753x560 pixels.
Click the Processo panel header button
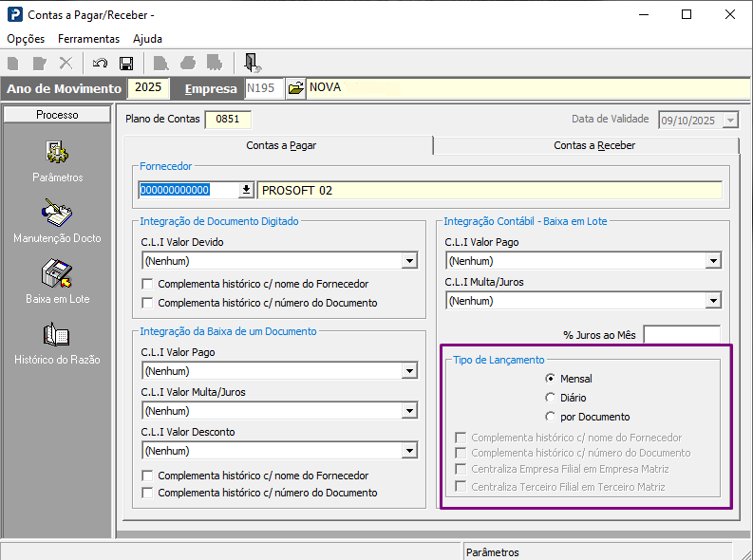(x=57, y=115)
